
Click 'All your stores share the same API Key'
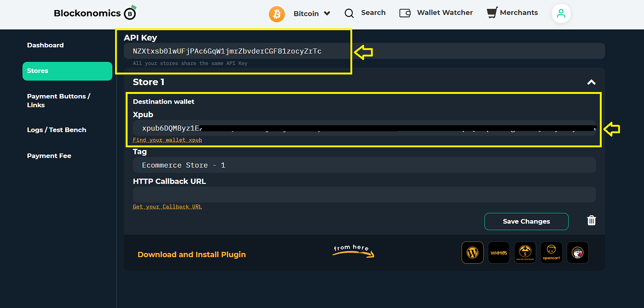click(x=190, y=63)
